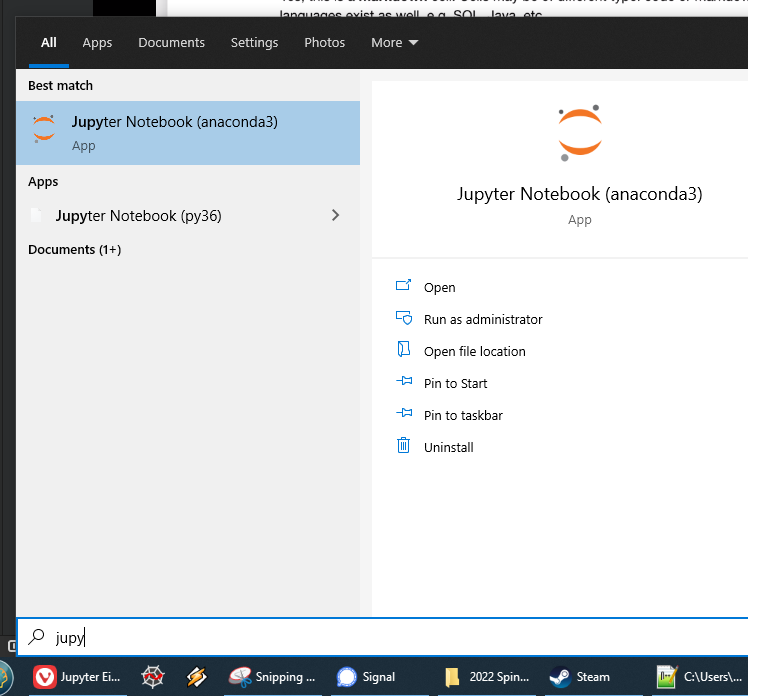
Task: Click the blank file icon next to Jupyter Notebook (py36)
Action: pyautogui.click(x=37, y=215)
